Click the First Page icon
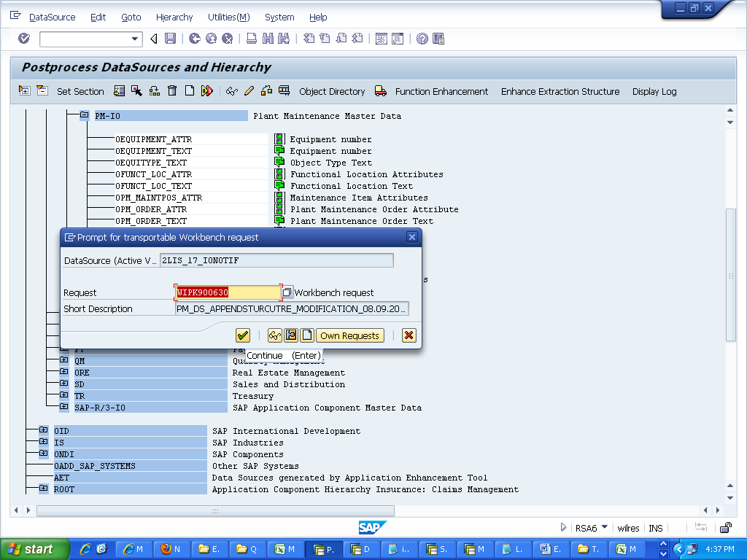This screenshot has height=560, width=747. [309, 39]
